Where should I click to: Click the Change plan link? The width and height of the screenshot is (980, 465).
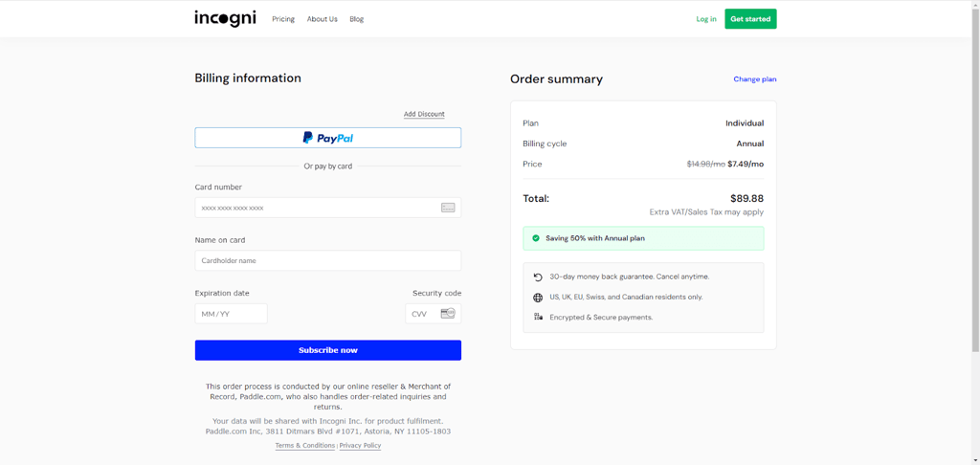(755, 79)
